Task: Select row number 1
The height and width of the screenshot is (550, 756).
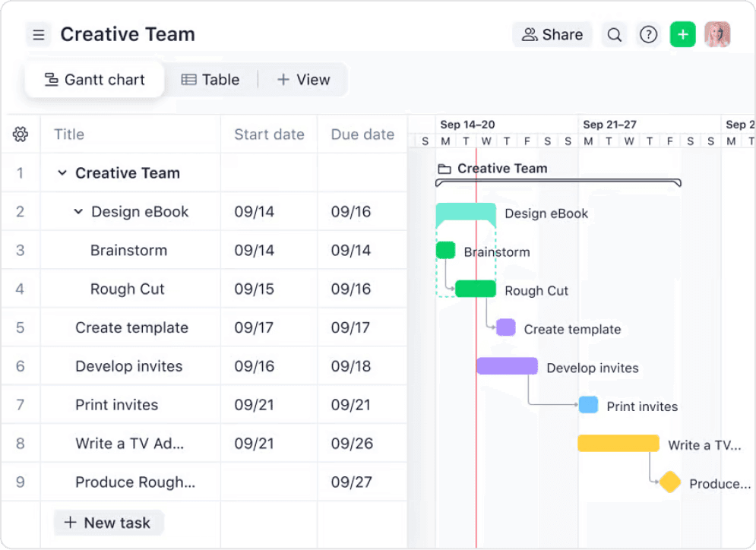Action: point(21,172)
